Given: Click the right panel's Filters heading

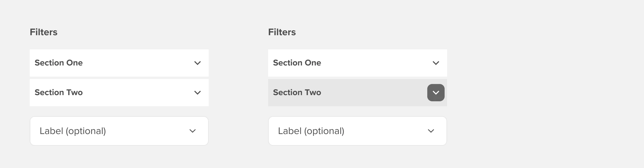Looking at the screenshot, I should pos(282,32).
